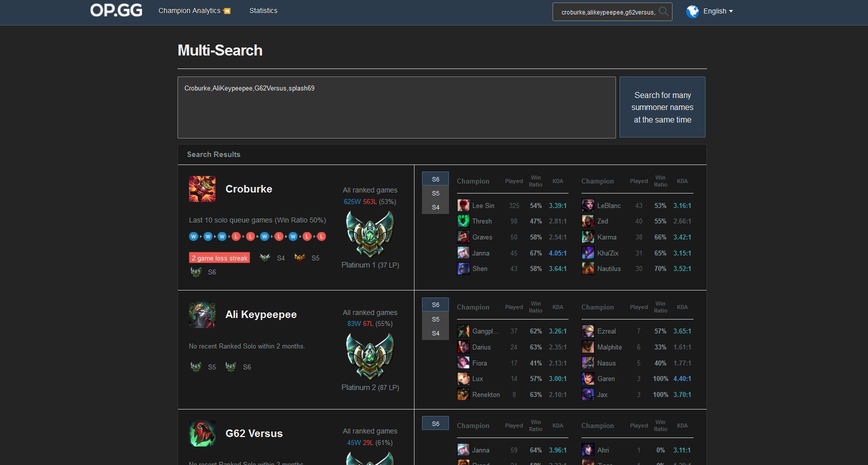This screenshot has width=868, height=465.
Task: Click the Garen champion icon
Action: coord(588,378)
